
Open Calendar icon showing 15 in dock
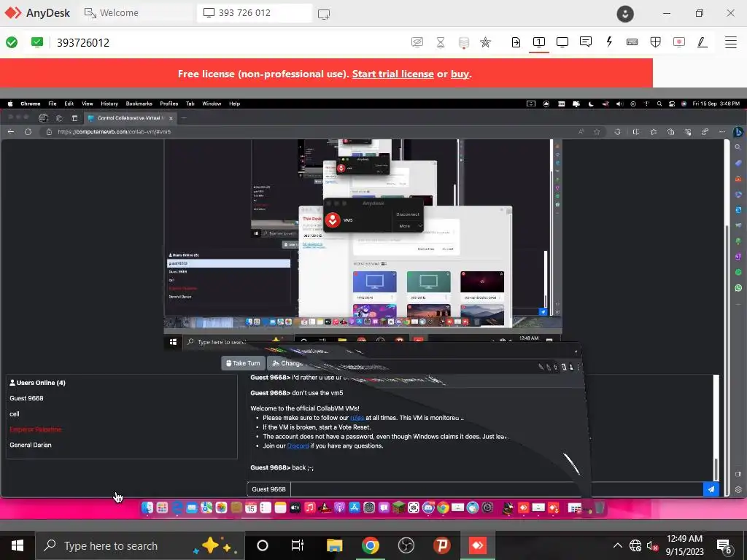pyautogui.click(x=251, y=507)
